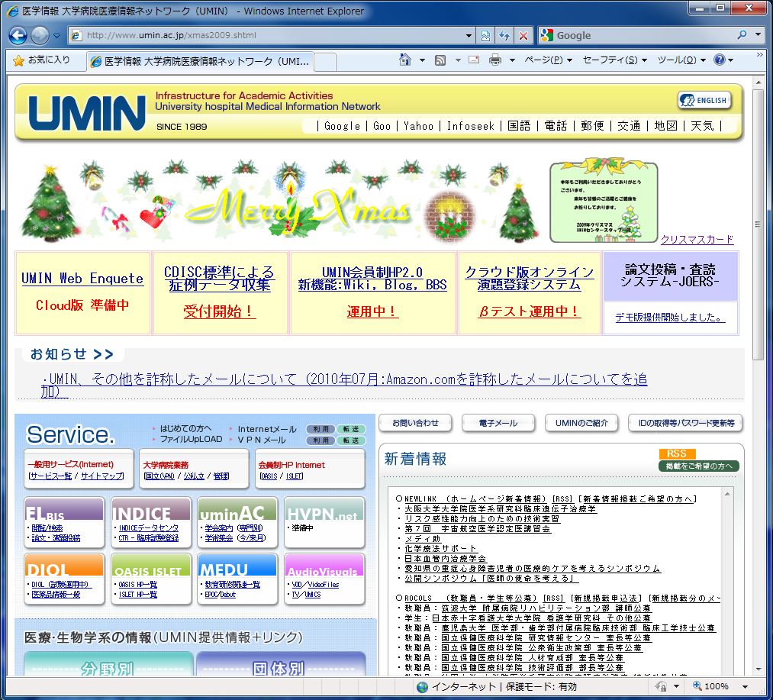Click the INDICE service banner

tap(151, 510)
